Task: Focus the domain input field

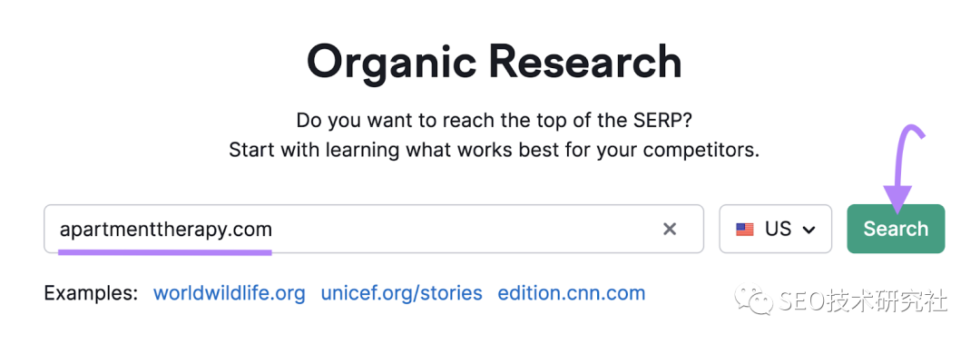Action: [374, 229]
